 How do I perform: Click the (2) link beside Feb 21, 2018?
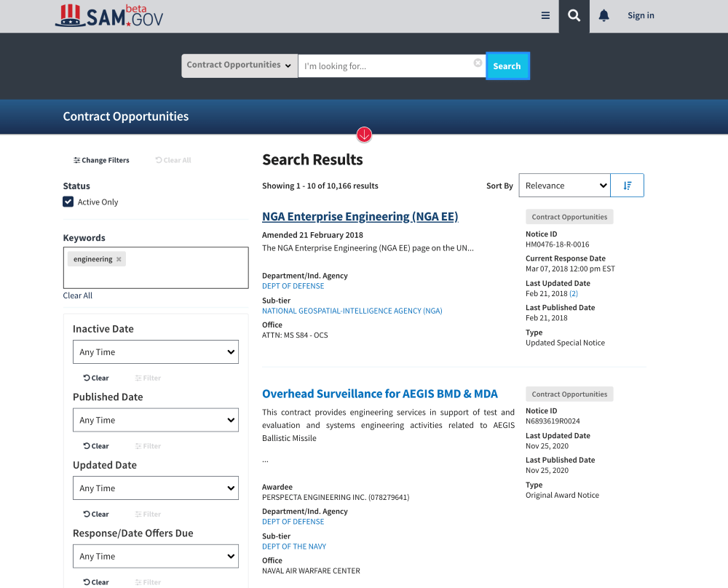574,294
